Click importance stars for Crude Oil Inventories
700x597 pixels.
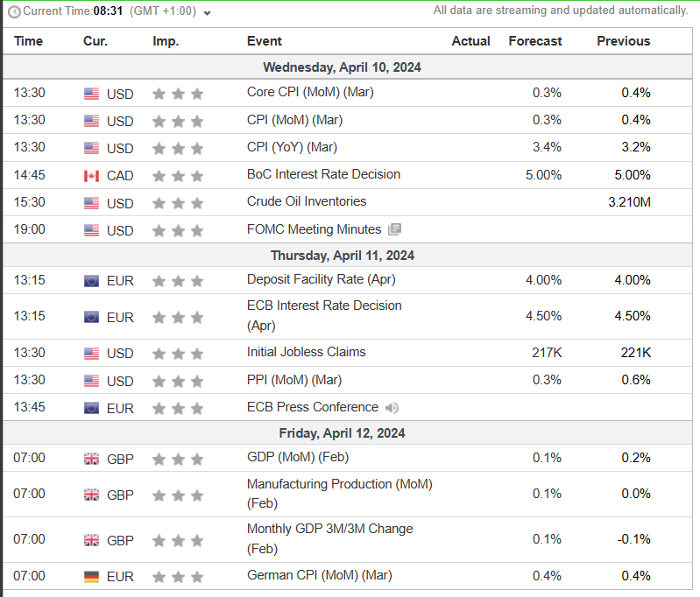(178, 203)
